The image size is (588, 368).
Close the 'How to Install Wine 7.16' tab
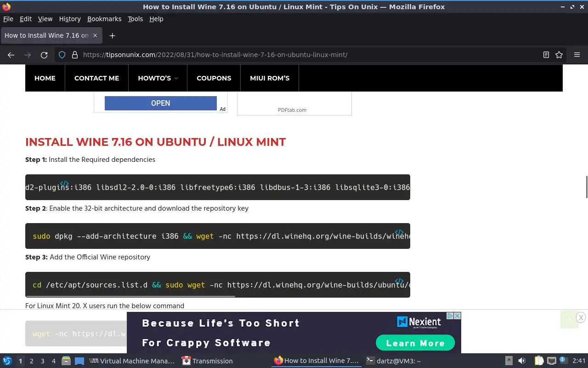click(x=95, y=35)
